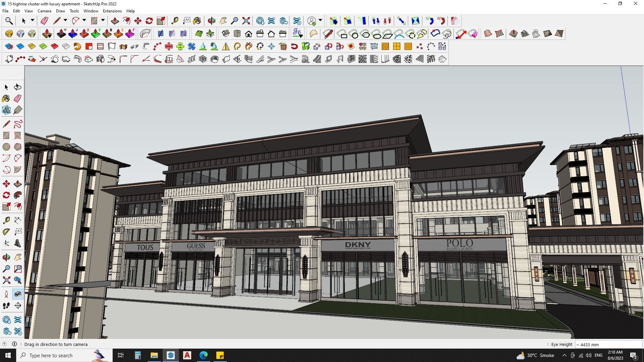Screen dimensions: 644x362
Task: Pick the Push/Pull tool in top toolbar
Action: tap(115, 21)
